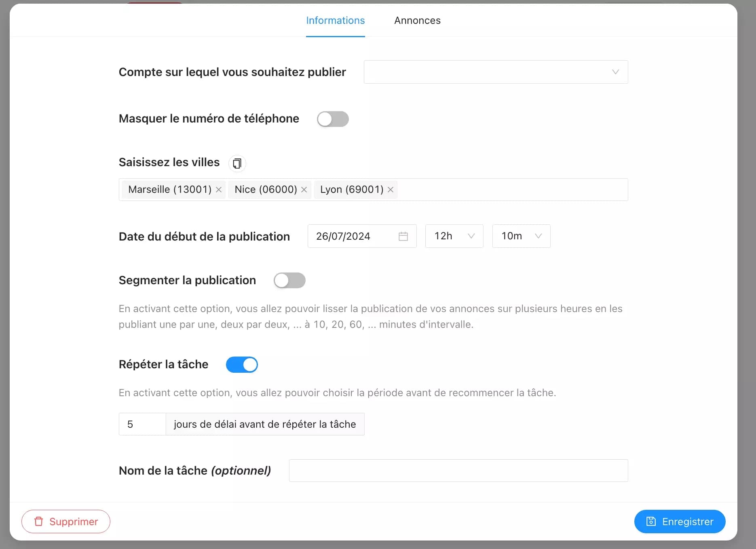The image size is (756, 549).
Task: Click the copy cities icon
Action: coord(237,163)
